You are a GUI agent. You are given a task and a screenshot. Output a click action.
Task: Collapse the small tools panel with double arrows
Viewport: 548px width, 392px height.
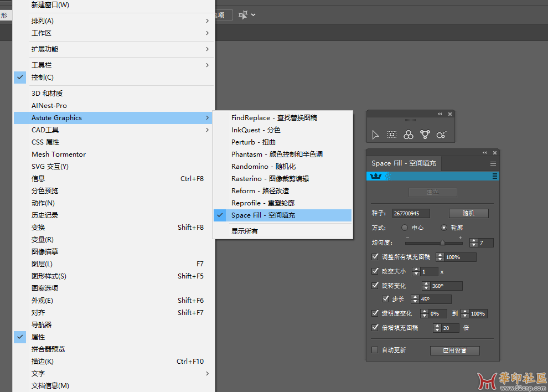440,114
